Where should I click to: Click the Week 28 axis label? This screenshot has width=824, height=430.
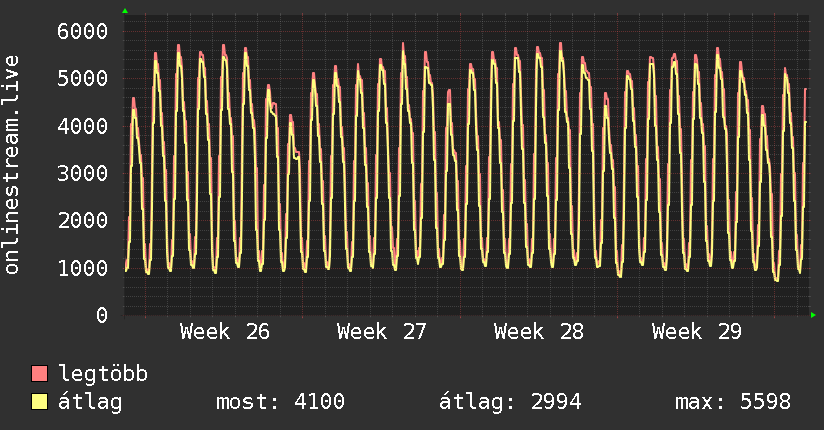point(539,332)
